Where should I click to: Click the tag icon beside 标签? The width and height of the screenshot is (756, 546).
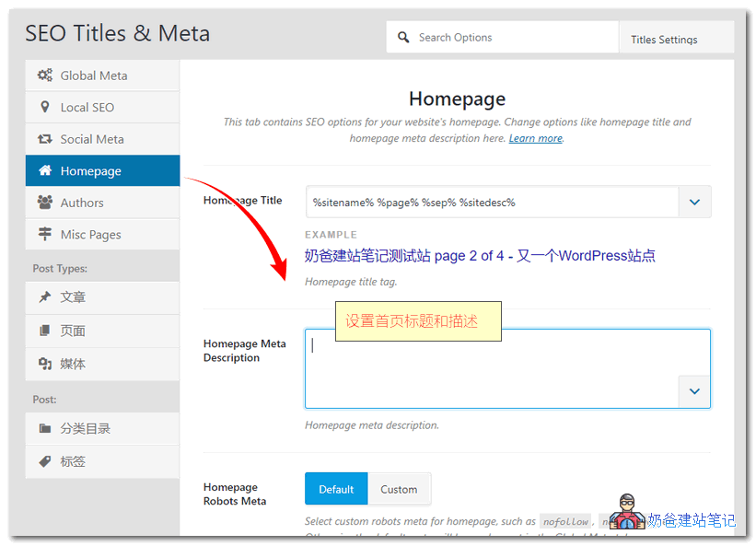pyautogui.click(x=44, y=461)
